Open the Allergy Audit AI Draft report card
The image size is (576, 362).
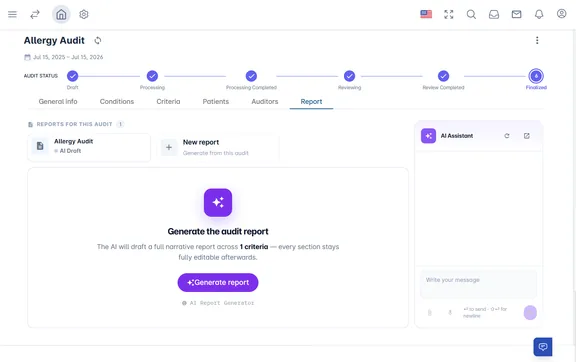click(89, 147)
